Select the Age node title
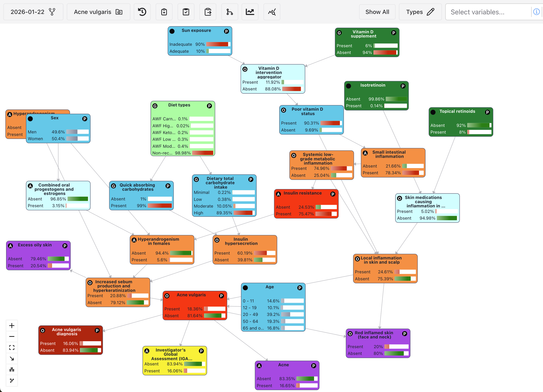Viewport: 543px width, 392px height. tap(269, 287)
